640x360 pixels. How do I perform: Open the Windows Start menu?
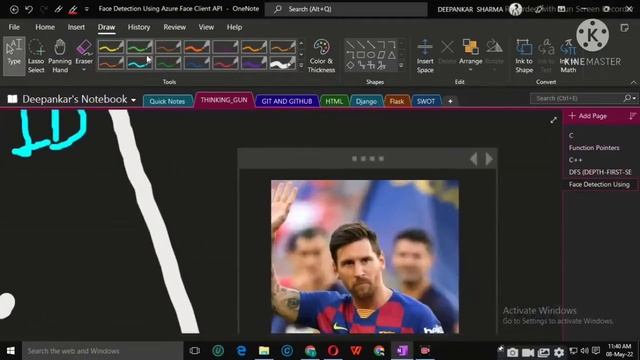point(11,351)
